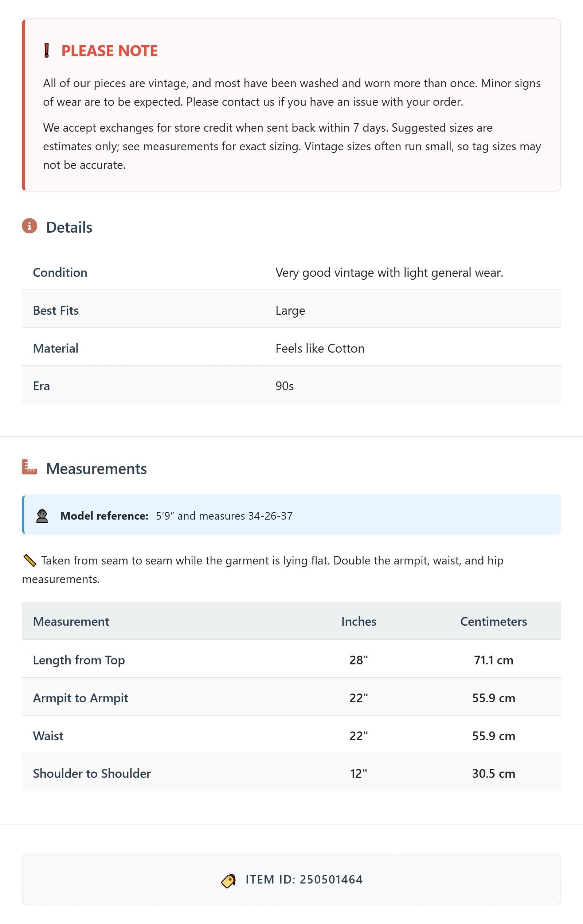Click the Details info circle icon
This screenshot has width=583, height=924.
point(30,226)
